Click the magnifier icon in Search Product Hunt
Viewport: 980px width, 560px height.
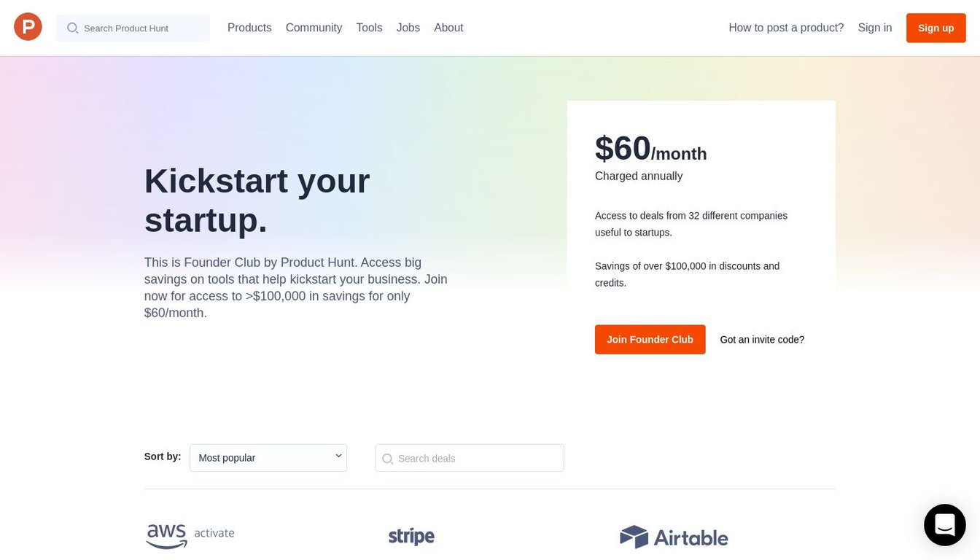72,28
